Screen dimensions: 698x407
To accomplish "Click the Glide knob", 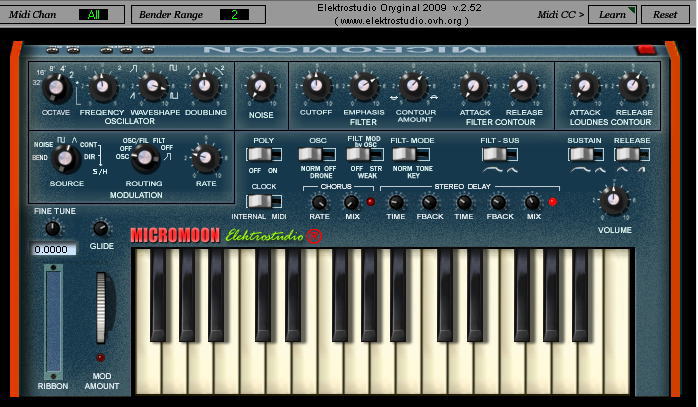I will pos(101,229).
